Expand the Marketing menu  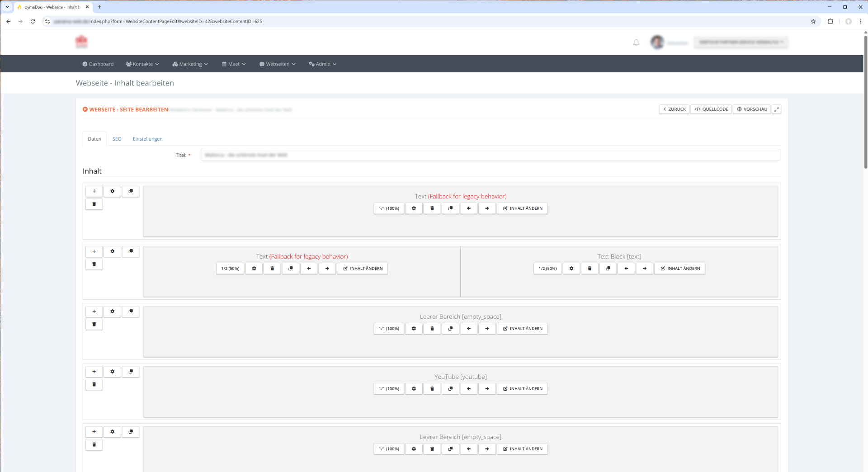click(x=190, y=64)
